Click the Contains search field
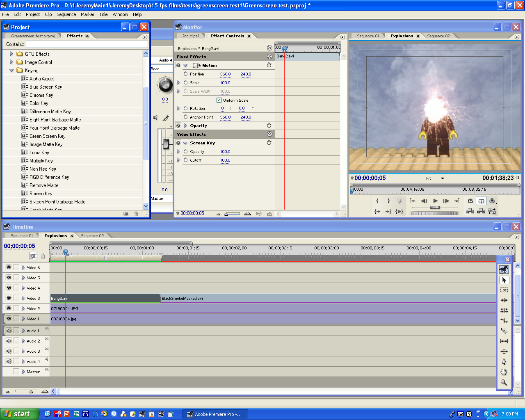Screen dimensions: 525x420 tap(87, 44)
